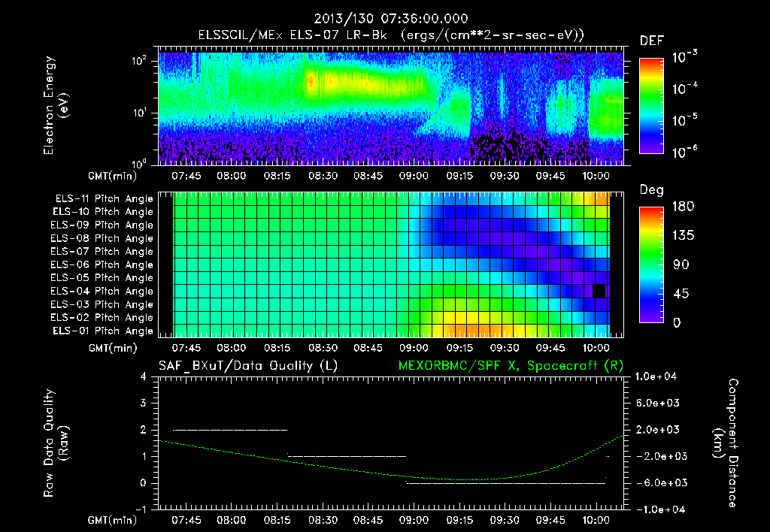The image size is (770, 532).
Task: Click the black missing-data cell in ELS-04 row
Action: point(599,291)
